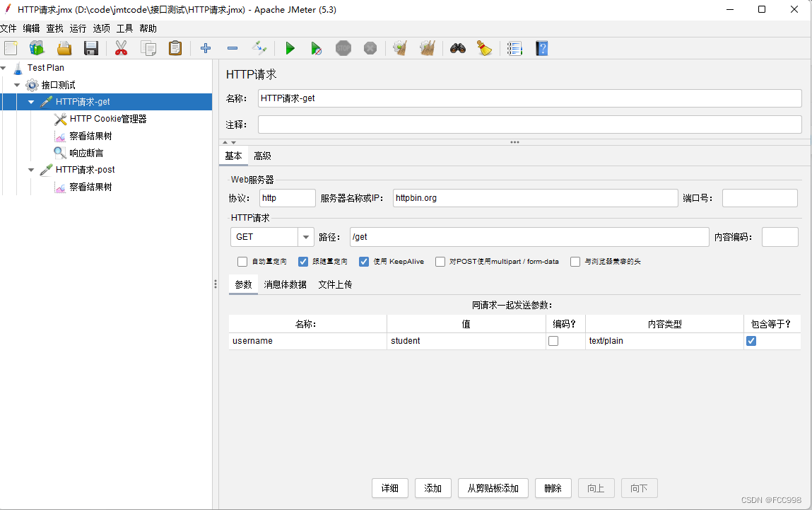Open Help with question mark icon
The image size is (812, 510).
click(x=541, y=48)
